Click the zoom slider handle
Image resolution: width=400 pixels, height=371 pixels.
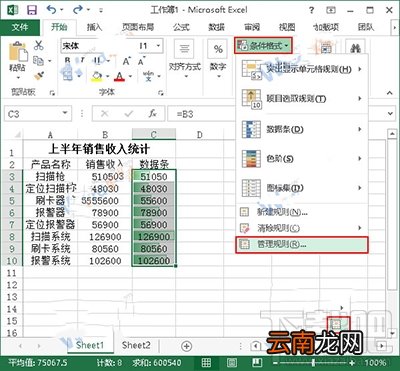coord(313,363)
